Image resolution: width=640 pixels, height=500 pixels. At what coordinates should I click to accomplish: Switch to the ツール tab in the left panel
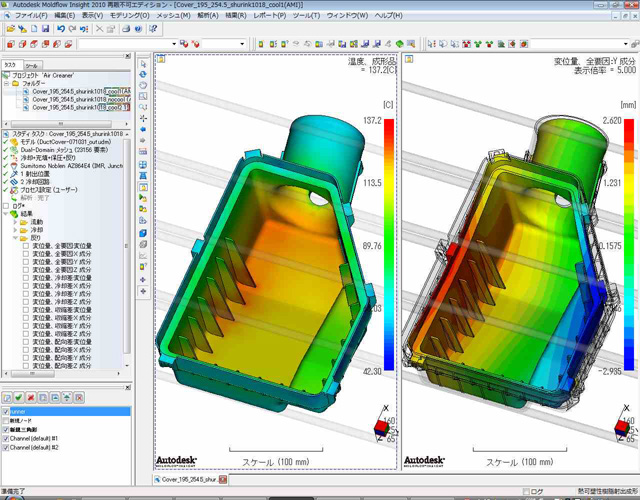pyautogui.click(x=32, y=64)
